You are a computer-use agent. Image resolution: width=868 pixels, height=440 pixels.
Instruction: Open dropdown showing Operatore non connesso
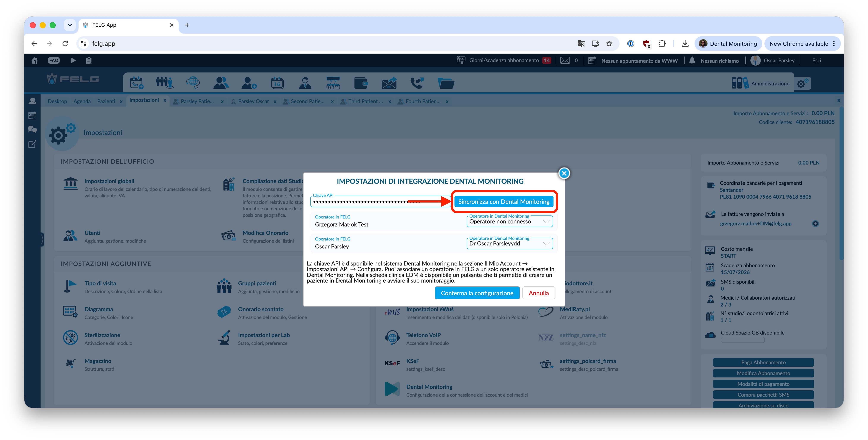pyautogui.click(x=509, y=221)
